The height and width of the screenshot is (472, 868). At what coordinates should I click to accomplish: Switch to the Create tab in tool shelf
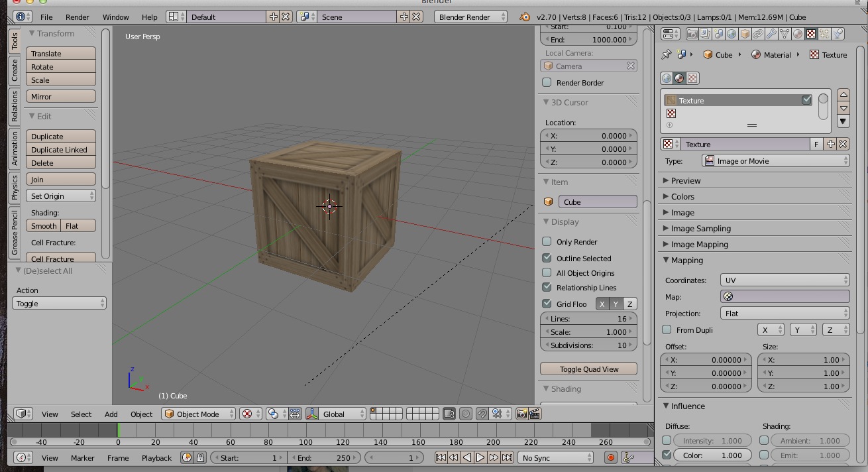pos(15,70)
